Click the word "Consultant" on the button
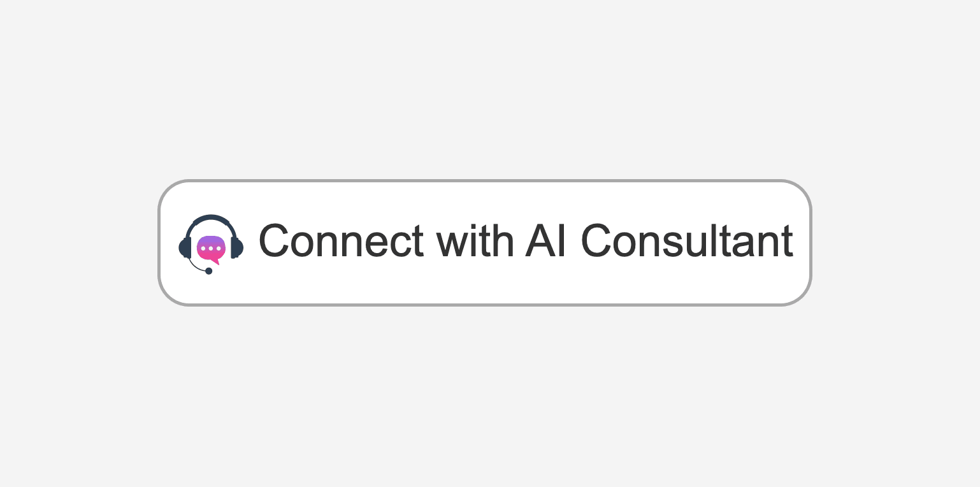This screenshot has width=980, height=487. point(687,242)
